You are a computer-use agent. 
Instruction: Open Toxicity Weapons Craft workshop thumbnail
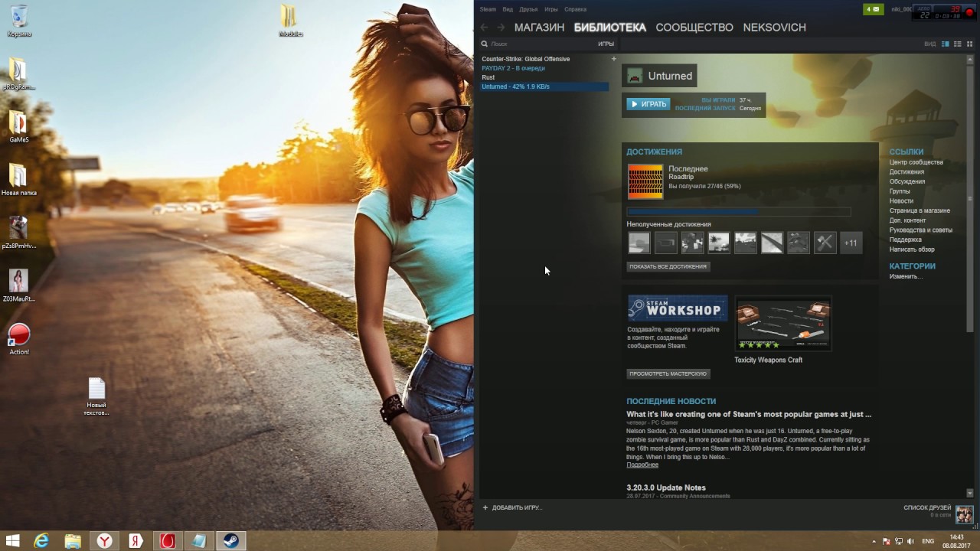tap(782, 323)
